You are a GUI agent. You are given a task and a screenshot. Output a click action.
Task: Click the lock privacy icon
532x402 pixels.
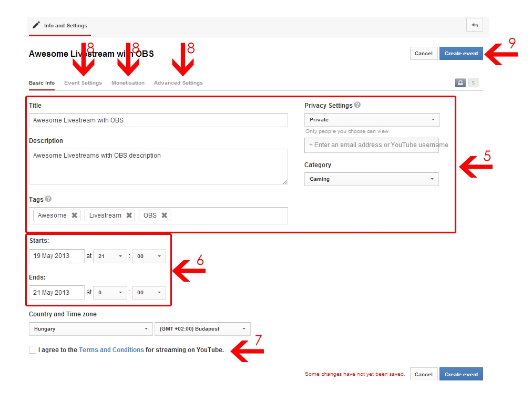[x=460, y=83]
